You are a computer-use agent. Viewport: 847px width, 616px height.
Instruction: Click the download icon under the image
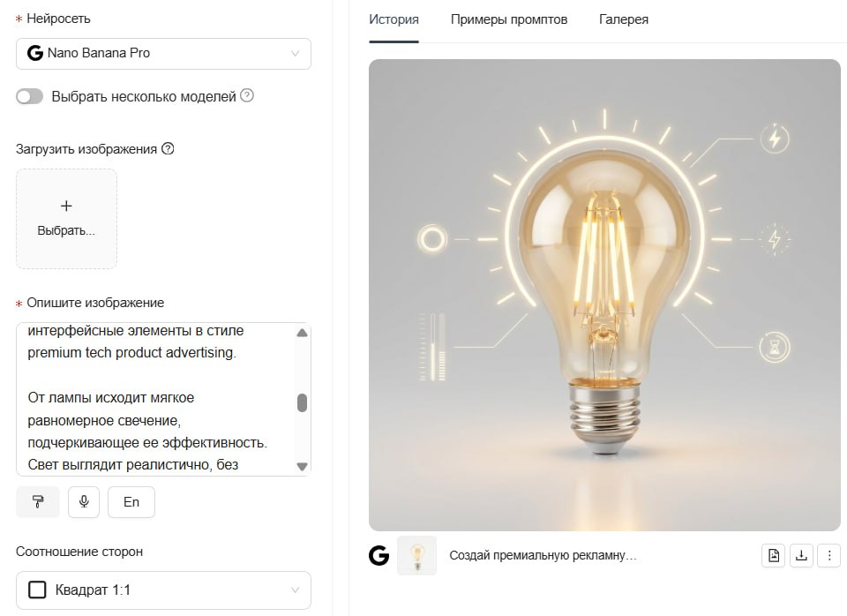coord(801,555)
